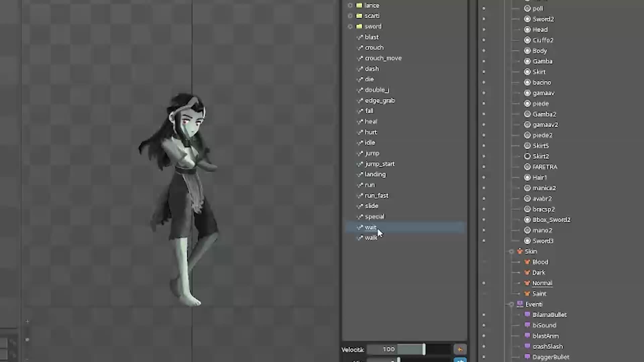Click the orange skin icon beside Blood

click(527, 262)
